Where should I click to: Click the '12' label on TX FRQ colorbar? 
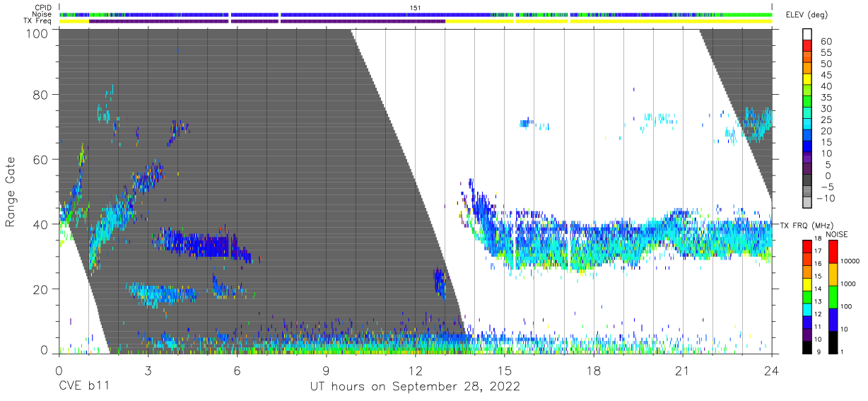(x=819, y=315)
